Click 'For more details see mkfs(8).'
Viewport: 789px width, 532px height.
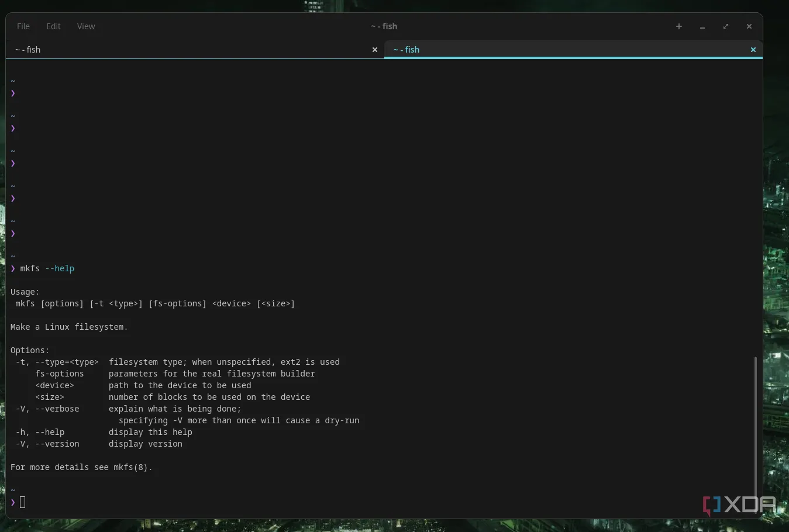pos(81,467)
